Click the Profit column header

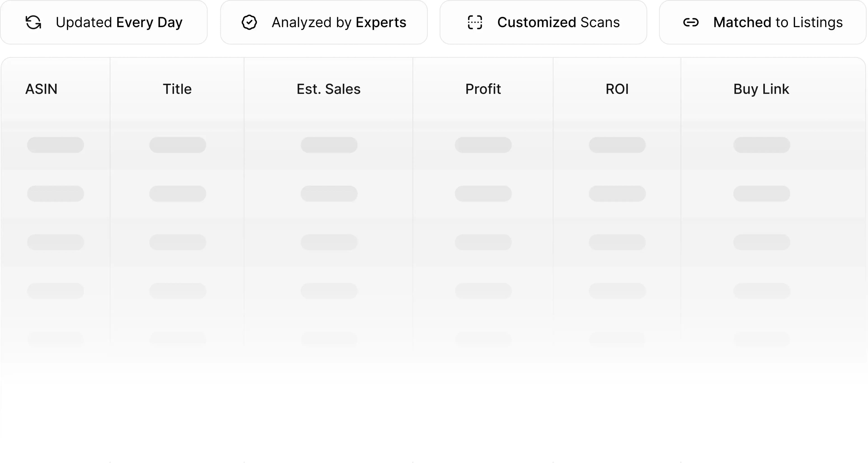pos(483,89)
